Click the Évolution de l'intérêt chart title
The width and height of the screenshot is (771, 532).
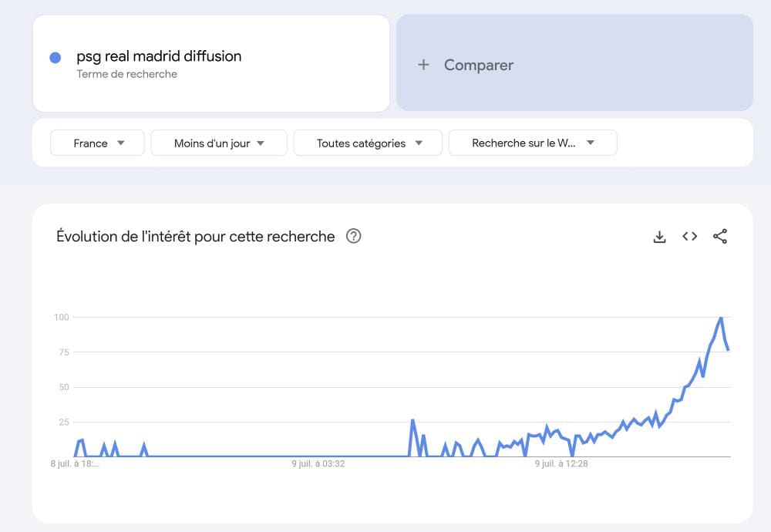196,237
